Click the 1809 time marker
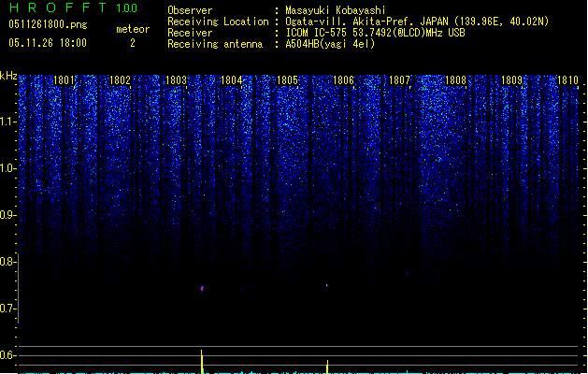The height and width of the screenshot is (374, 588). pyautogui.click(x=512, y=80)
